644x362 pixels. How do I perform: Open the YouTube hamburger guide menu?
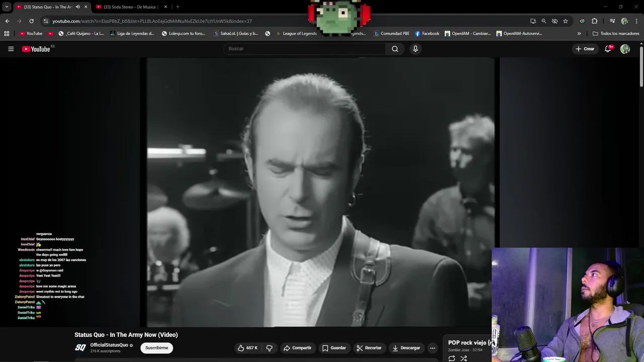[x=11, y=49]
